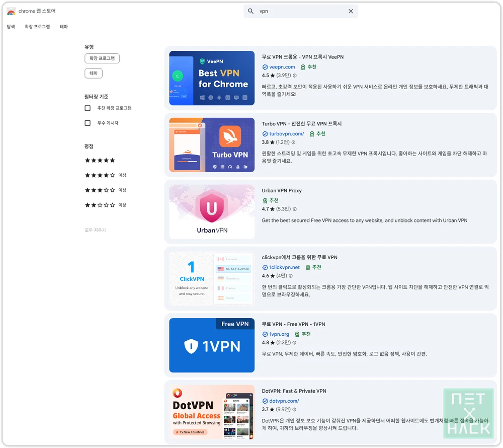Click the 확장 프로그램 type filter button

pyautogui.click(x=102, y=58)
